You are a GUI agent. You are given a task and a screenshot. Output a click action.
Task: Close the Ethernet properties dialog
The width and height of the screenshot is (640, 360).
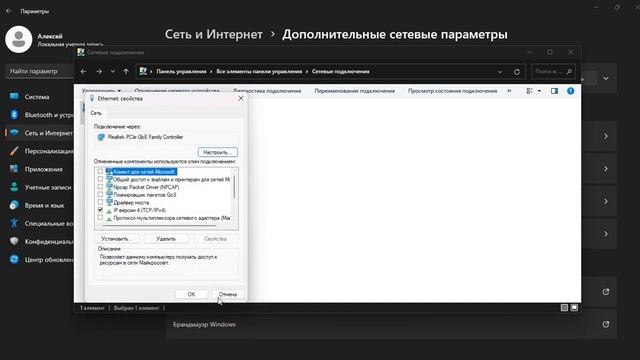point(240,98)
